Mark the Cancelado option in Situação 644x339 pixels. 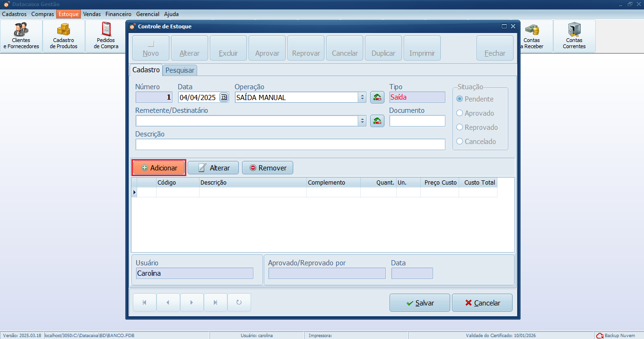(x=460, y=141)
